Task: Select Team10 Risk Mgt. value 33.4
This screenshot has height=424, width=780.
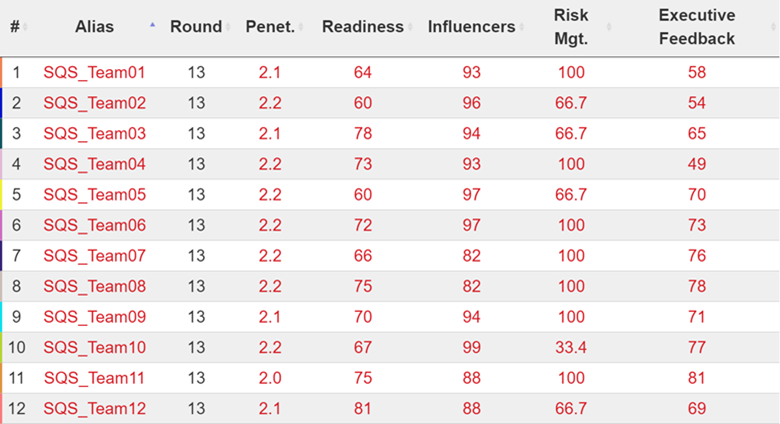Action: [571, 347]
